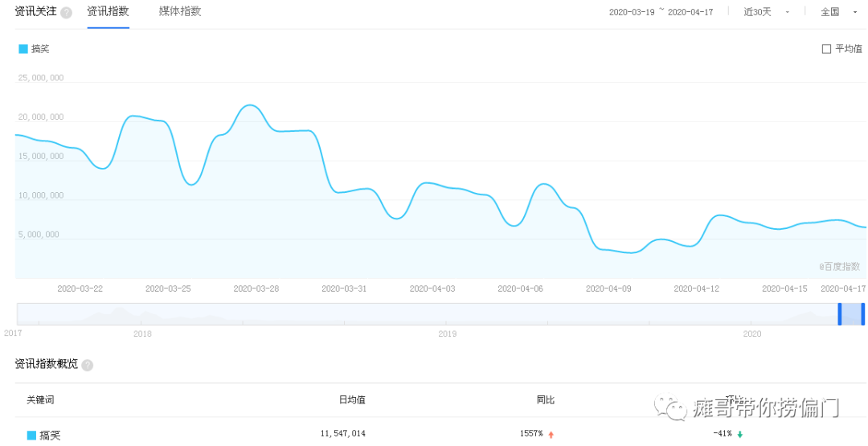Viewport: 868px width, 446px height.
Task: Open the date range picker 2020-03-19 ~ 2020-04-17
Action: click(661, 12)
